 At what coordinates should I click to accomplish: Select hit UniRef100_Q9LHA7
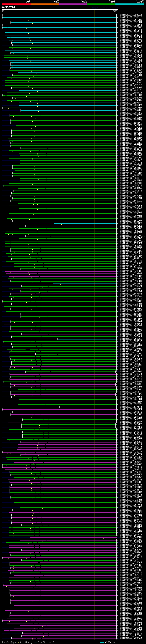[131, 256]
